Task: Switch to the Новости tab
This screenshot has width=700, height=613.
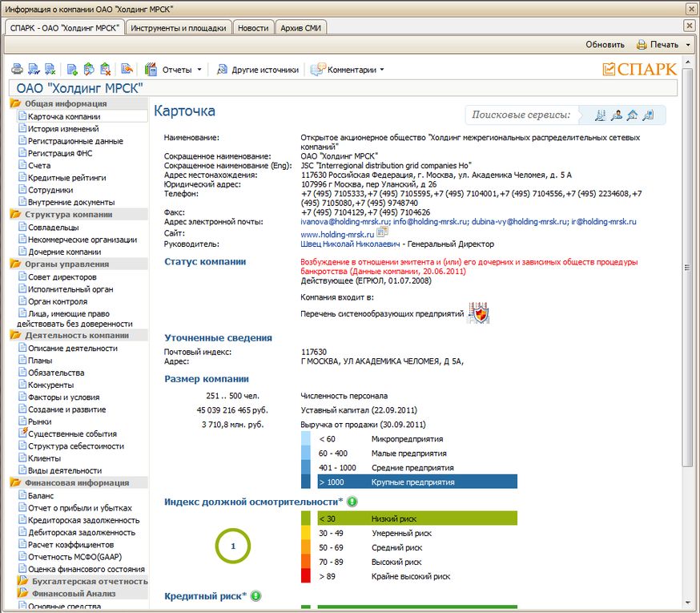Action: tap(253, 28)
